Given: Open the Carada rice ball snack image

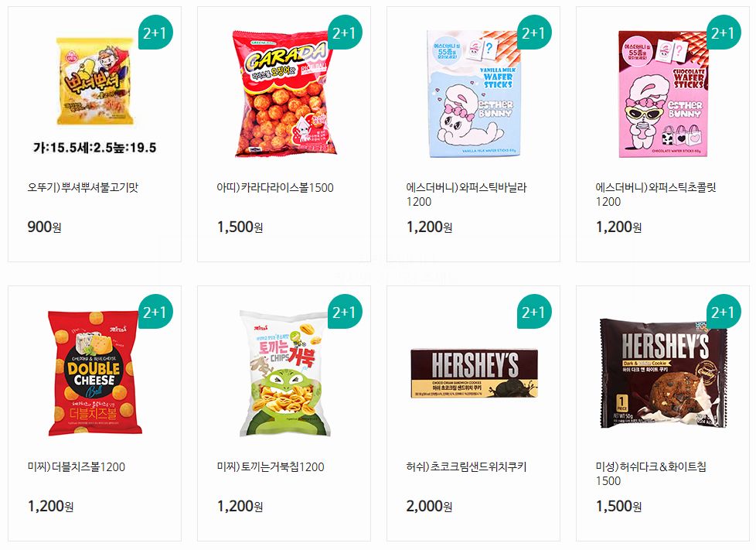Looking at the screenshot, I should tap(284, 94).
